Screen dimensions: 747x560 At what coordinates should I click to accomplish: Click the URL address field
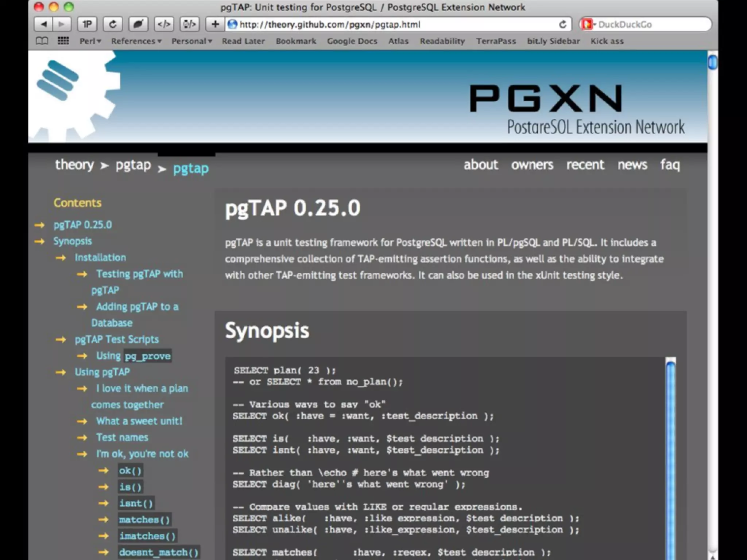[x=398, y=24]
